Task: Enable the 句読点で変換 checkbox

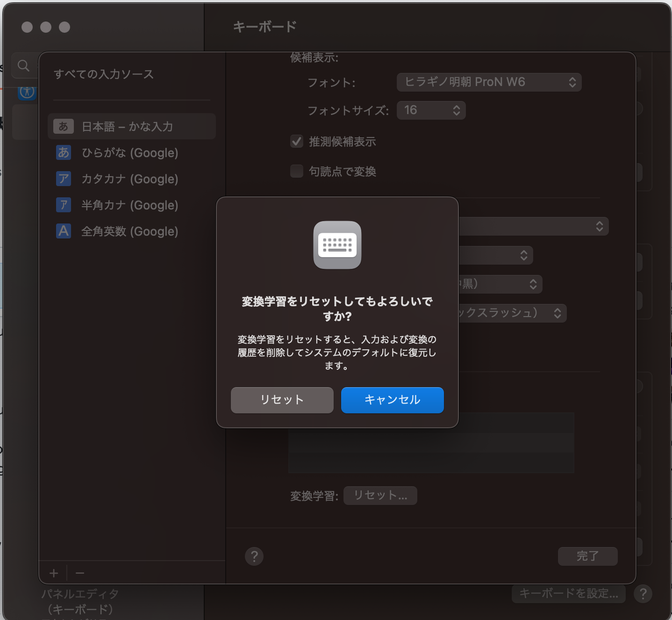Action: pyautogui.click(x=297, y=171)
